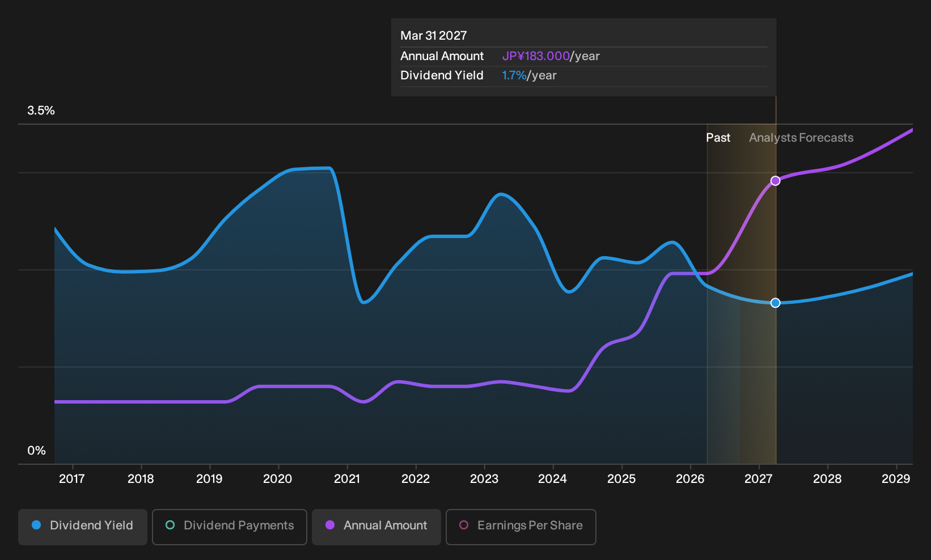Click the purple Annual Amount legend dot
This screenshot has height=560, width=931.
coord(330,525)
